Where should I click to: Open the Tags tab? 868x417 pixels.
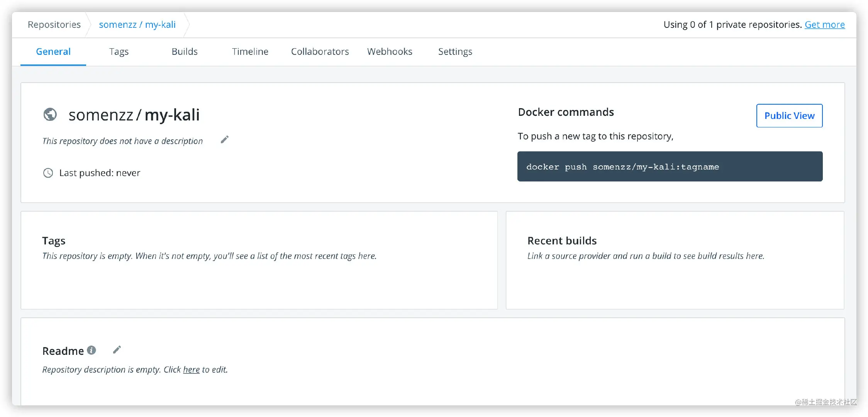tap(119, 52)
